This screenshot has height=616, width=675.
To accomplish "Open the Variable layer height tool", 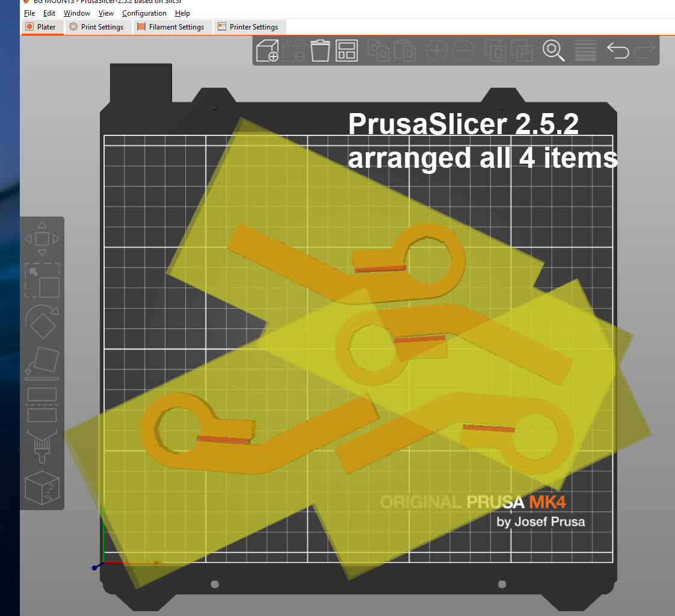I will tap(585, 51).
